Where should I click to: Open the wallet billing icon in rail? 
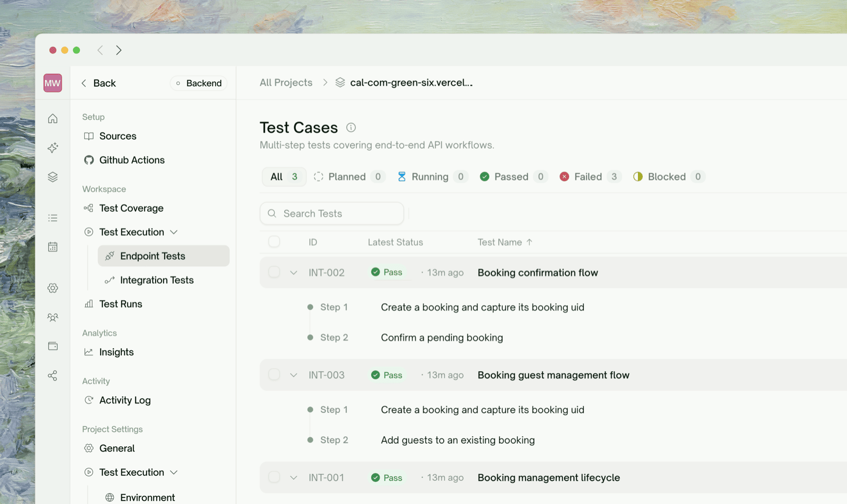52,346
